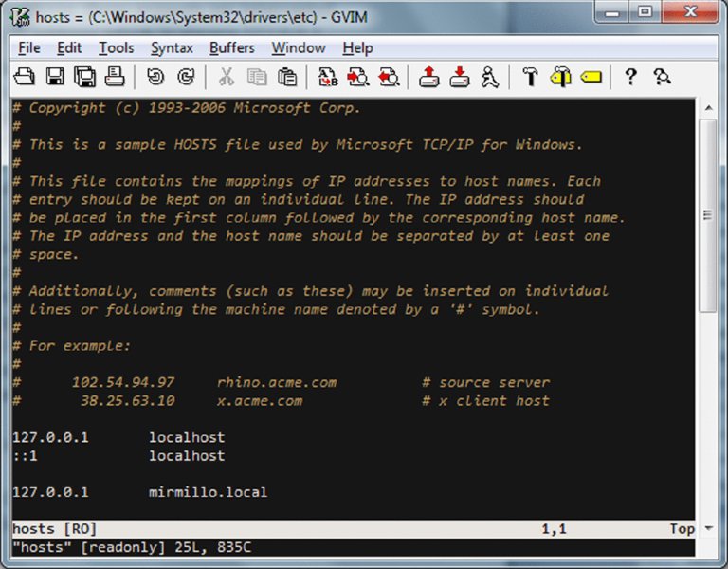Undo the last change via toolbar
The width and height of the screenshot is (728, 569).
click(155, 77)
